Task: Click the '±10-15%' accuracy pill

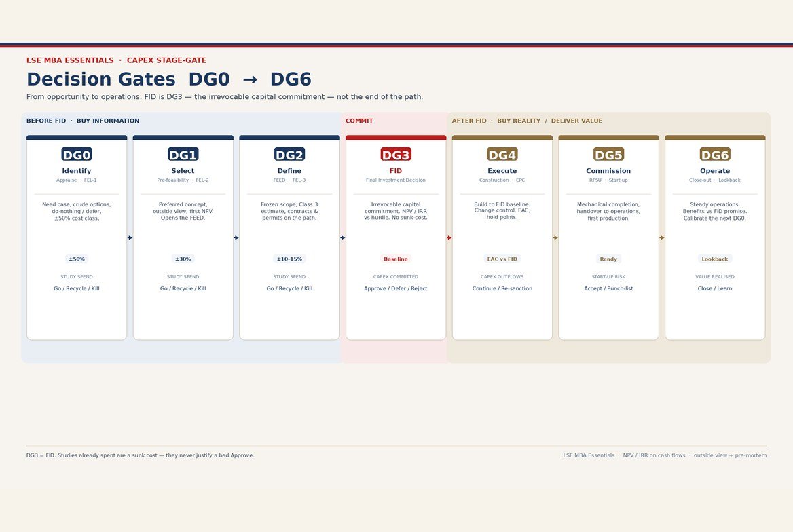Action: 289,259
